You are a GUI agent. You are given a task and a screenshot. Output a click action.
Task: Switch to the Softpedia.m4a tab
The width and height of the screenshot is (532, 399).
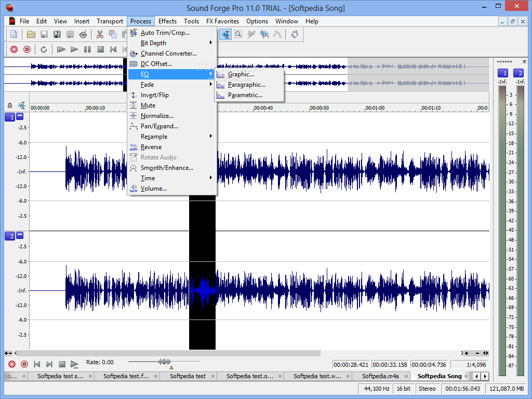(x=380, y=376)
